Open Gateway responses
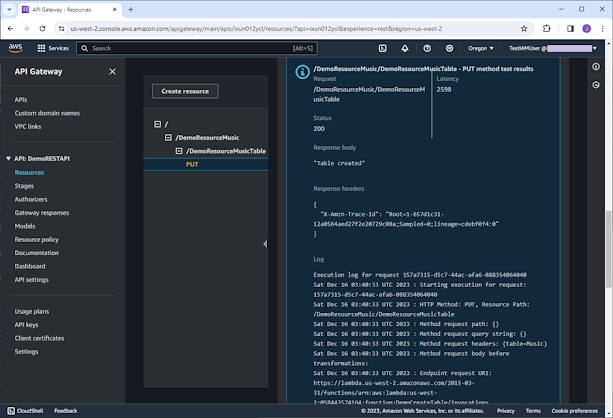Image resolution: width=613 pixels, height=418 pixels. 42,213
